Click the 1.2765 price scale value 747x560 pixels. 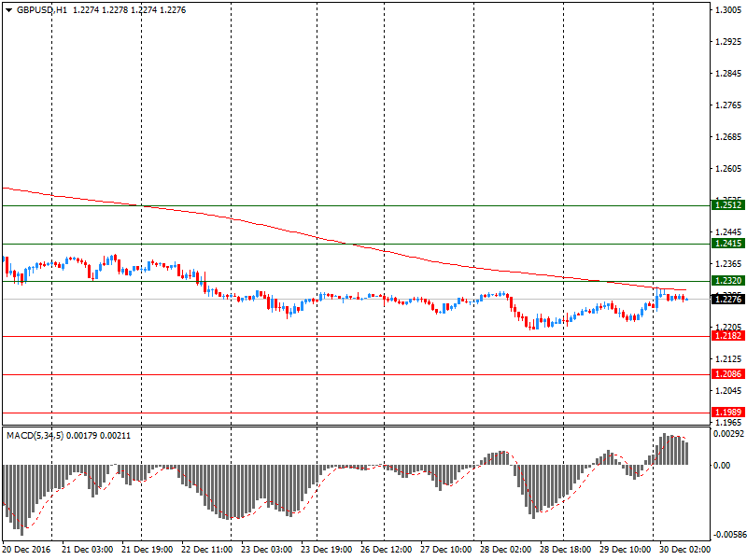point(728,105)
